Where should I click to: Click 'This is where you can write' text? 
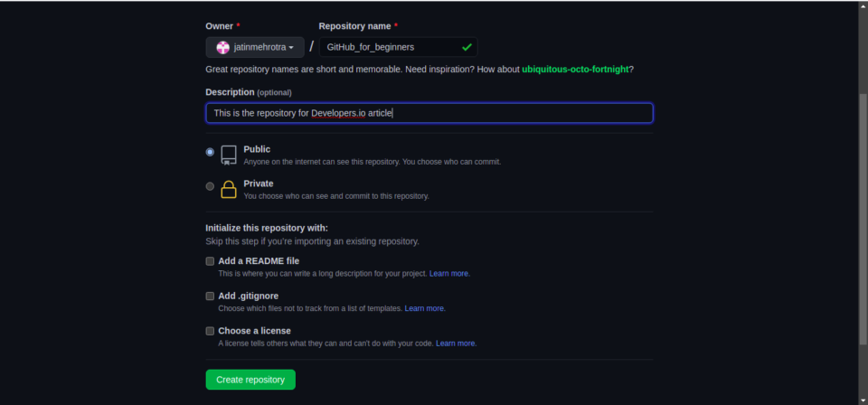click(x=323, y=274)
